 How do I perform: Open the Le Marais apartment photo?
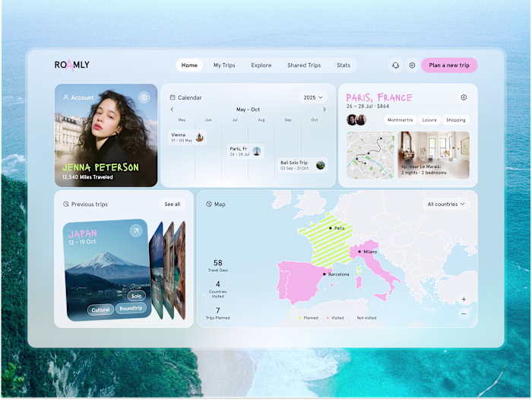tap(434, 155)
